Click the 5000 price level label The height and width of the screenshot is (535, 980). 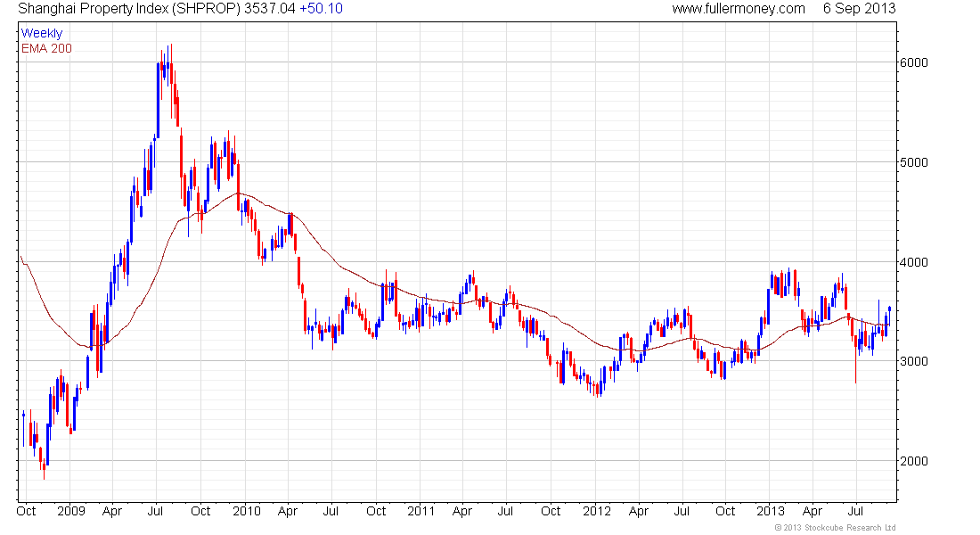point(914,162)
